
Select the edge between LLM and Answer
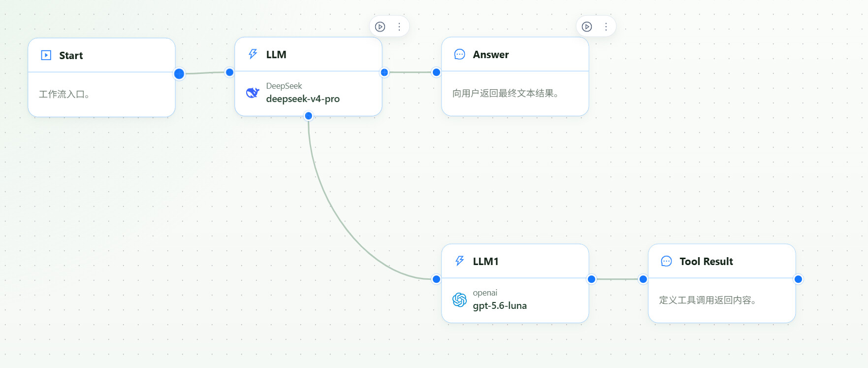410,72
